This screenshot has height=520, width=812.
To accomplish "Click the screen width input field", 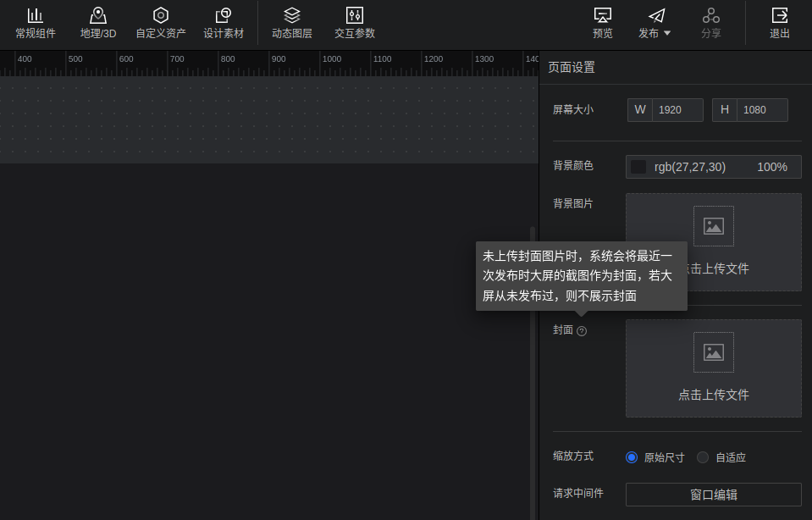I will 677,110.
